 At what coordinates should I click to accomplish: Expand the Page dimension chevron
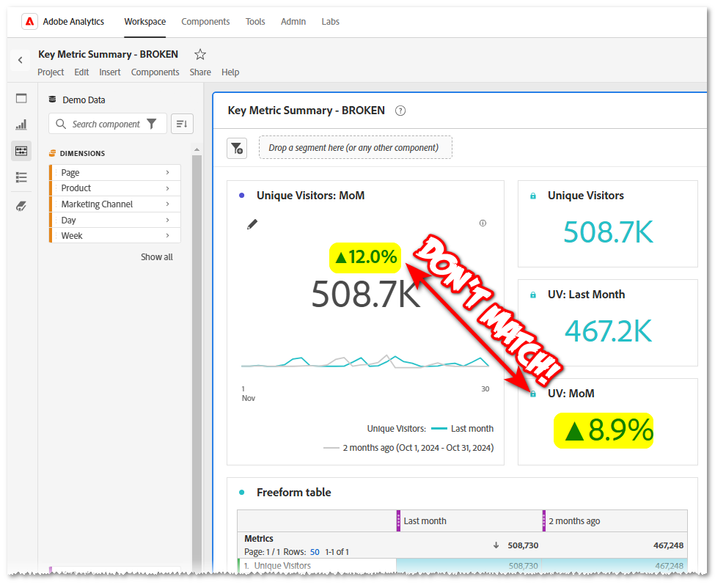coord(167,173)
